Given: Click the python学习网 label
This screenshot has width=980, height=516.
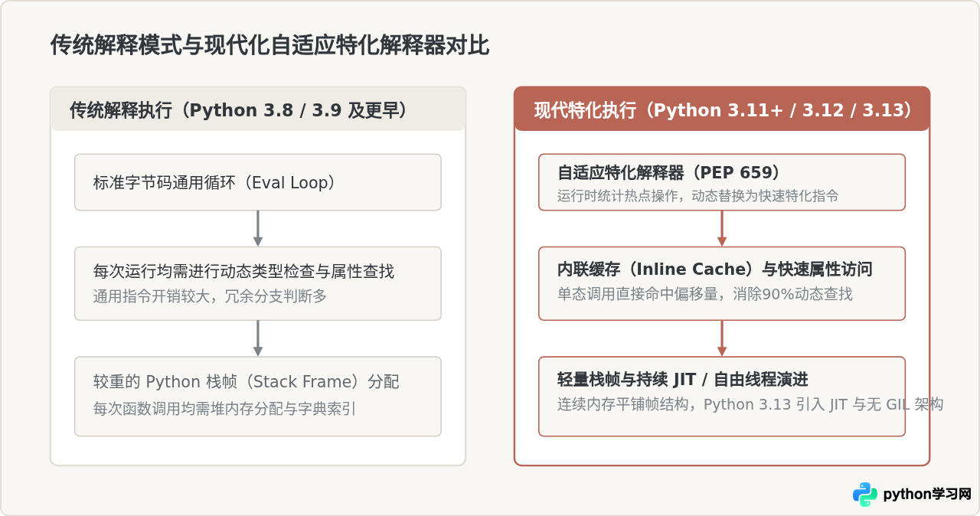Looking at the screenshot, I should (x=927, y=495).
